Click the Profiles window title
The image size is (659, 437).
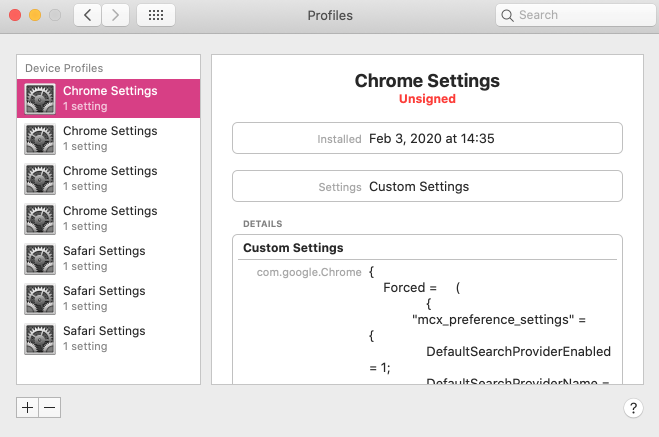(330, 16)
